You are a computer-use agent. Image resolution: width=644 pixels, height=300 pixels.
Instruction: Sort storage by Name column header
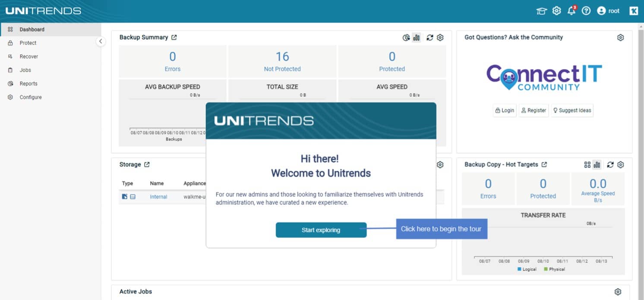point(157,183)
